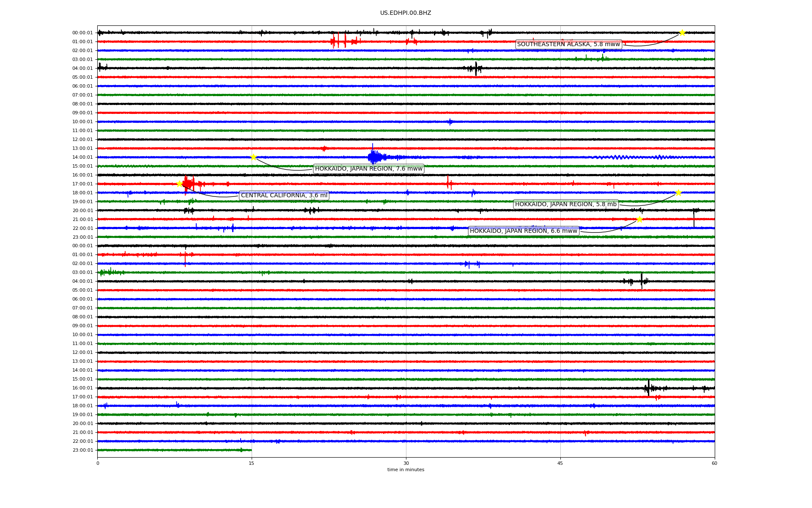Click the last 23:00:01 trace time label
Image resolution: width=812 pixels, height=508 pixels.
pyautogui.click(x=82, y=450)
